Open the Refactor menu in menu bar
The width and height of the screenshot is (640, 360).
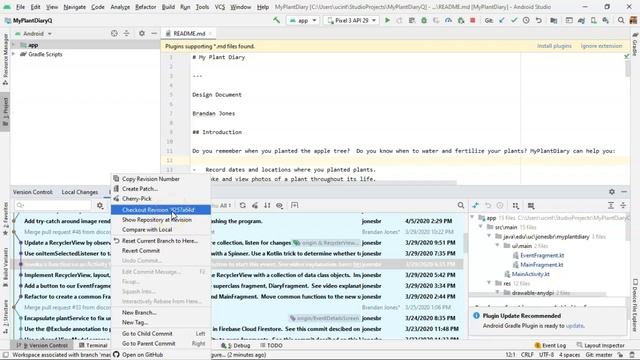pyautogui.click(x=146, y=7)
